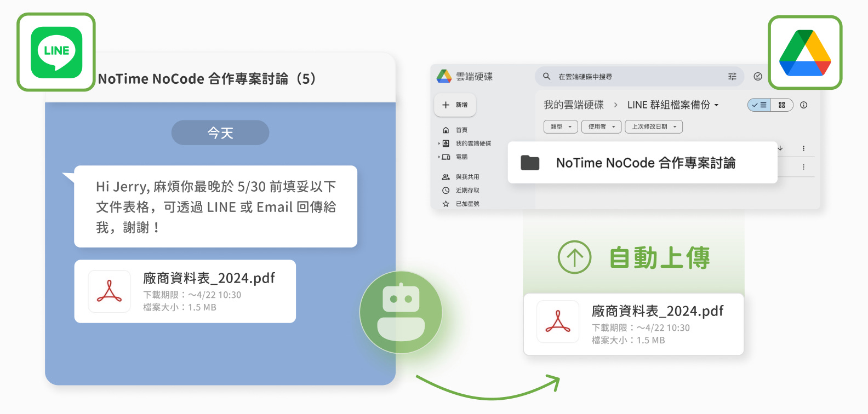The image size is (868, 414).
Task: Click the large Google Drive logo
Action: pos(805,53)
